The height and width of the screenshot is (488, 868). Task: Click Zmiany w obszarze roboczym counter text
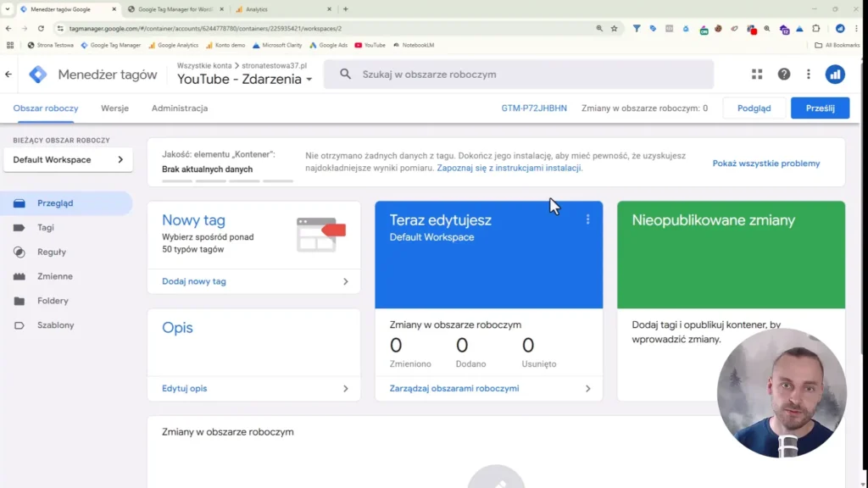(644, 108)
